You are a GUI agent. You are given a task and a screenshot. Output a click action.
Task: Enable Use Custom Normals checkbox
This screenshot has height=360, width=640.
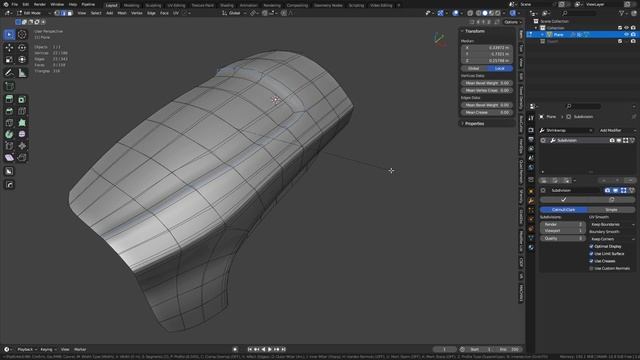point(591,269)
